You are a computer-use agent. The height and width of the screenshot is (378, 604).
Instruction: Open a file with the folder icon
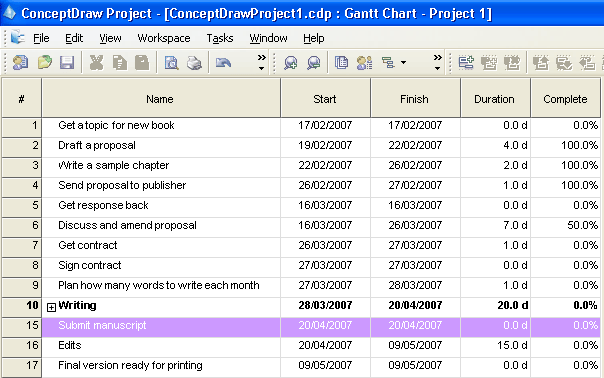click(x=44, y=62)
